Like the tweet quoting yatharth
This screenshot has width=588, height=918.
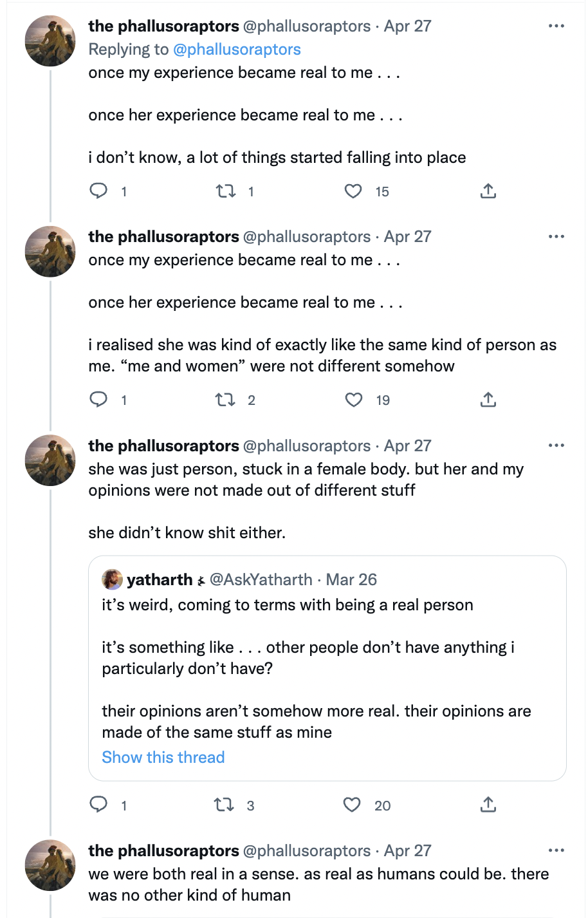coord(352,805)
